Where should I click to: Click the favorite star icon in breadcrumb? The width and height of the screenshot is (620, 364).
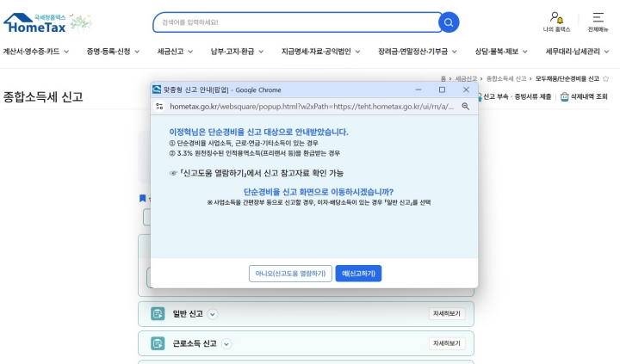[x=605, y=78]
